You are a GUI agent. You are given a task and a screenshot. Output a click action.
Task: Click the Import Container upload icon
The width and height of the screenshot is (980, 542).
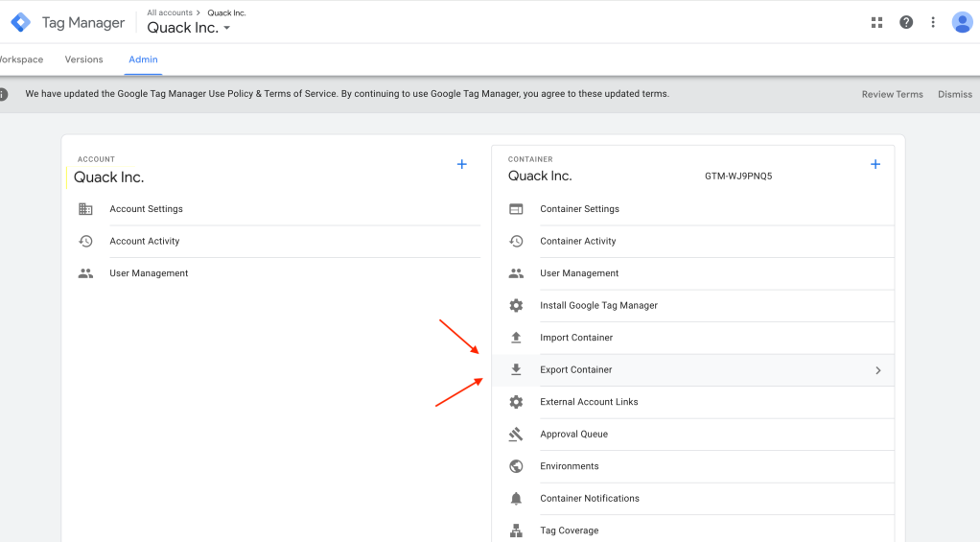[x=516, y=338]
